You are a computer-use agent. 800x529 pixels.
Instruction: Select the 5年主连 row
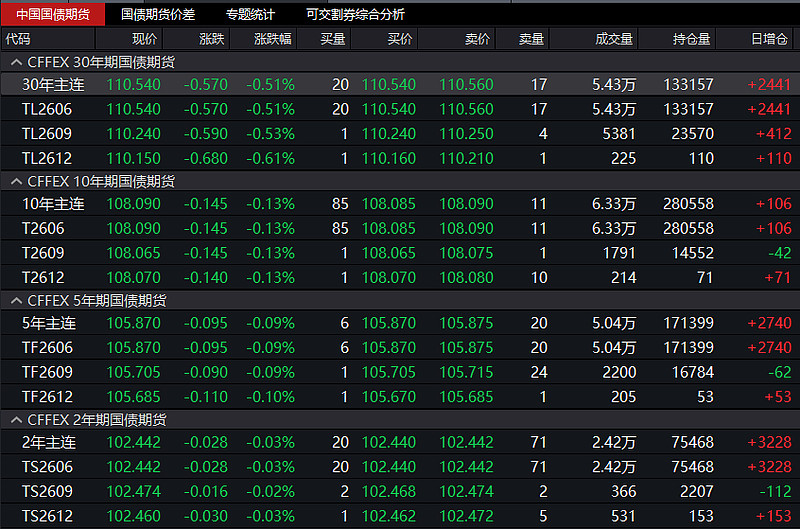[x=400, y=323]
